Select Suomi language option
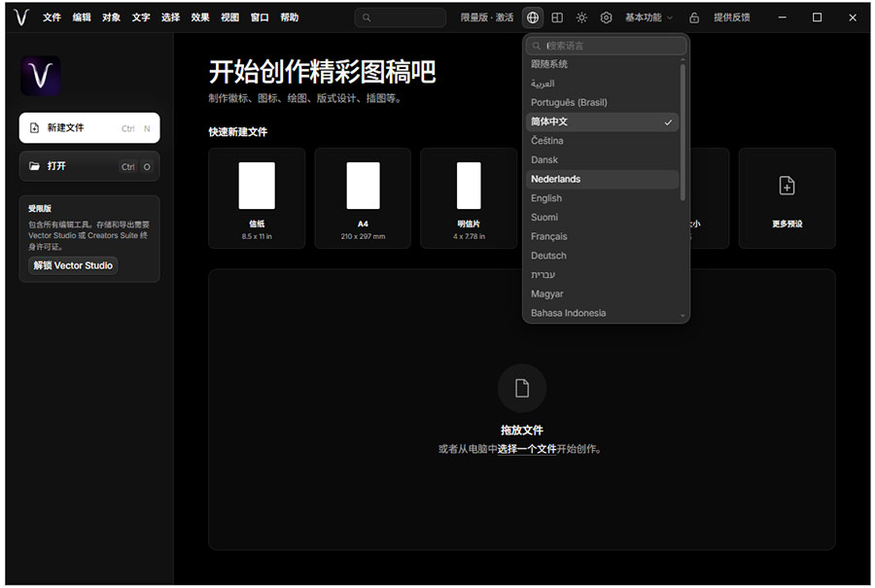875x588 pixels. pos(602,218)
